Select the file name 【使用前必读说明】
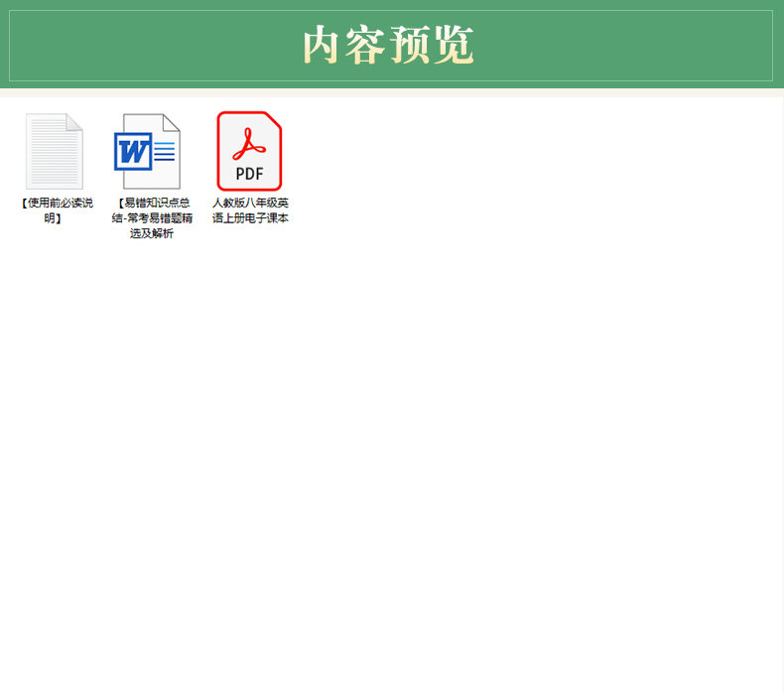 57,210
